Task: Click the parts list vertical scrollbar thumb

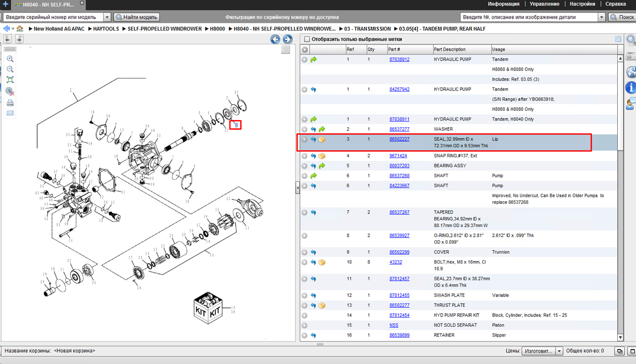Action: point(620,106)
